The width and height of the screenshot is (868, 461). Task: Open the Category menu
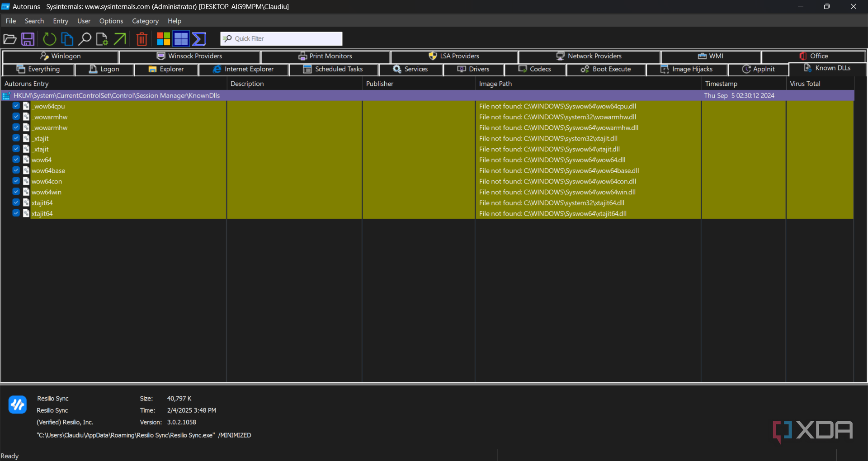tap(145, 21)
